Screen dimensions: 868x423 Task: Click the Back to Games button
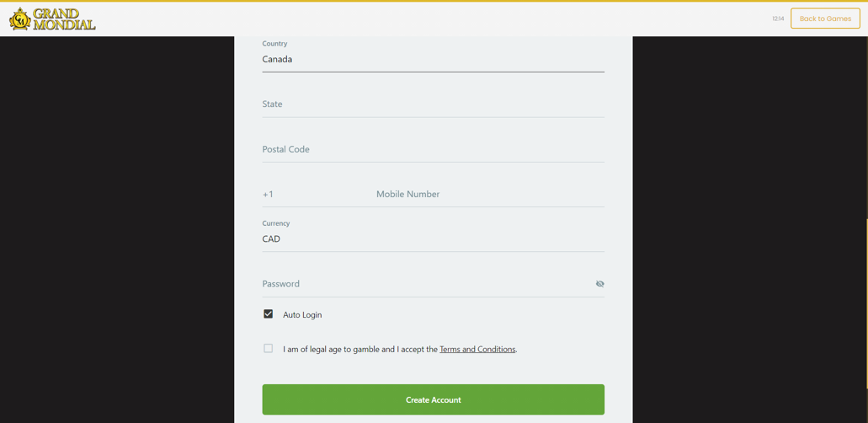click(x=825, y=19)
